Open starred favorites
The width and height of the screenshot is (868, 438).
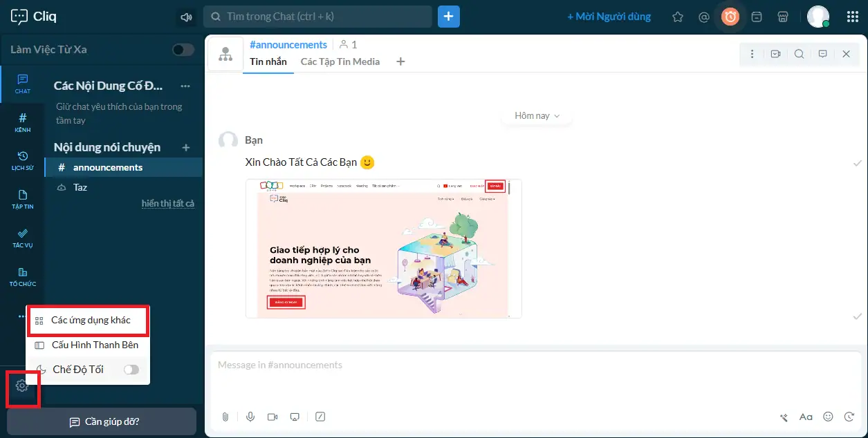(x=677, y=17)
